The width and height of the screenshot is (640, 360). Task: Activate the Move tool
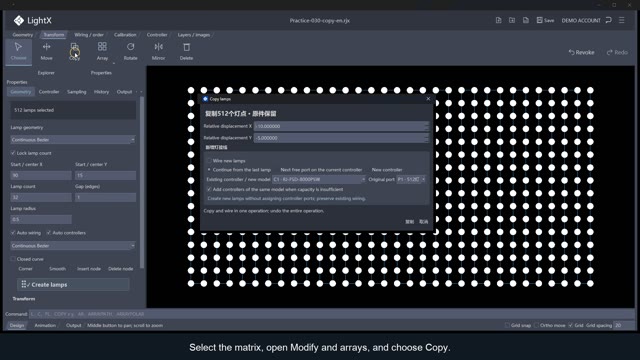coord(47,51)
